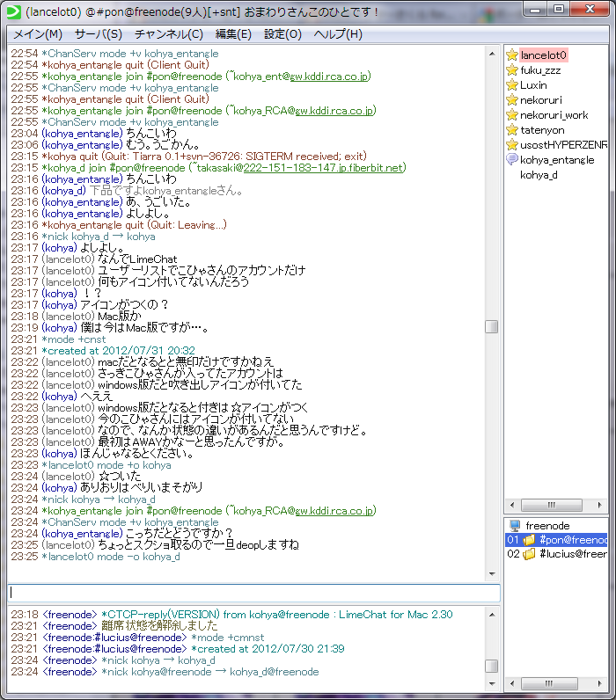Open the チャンネル(C) menu
Screen dimensions: 616x700
tap(168, 34)
